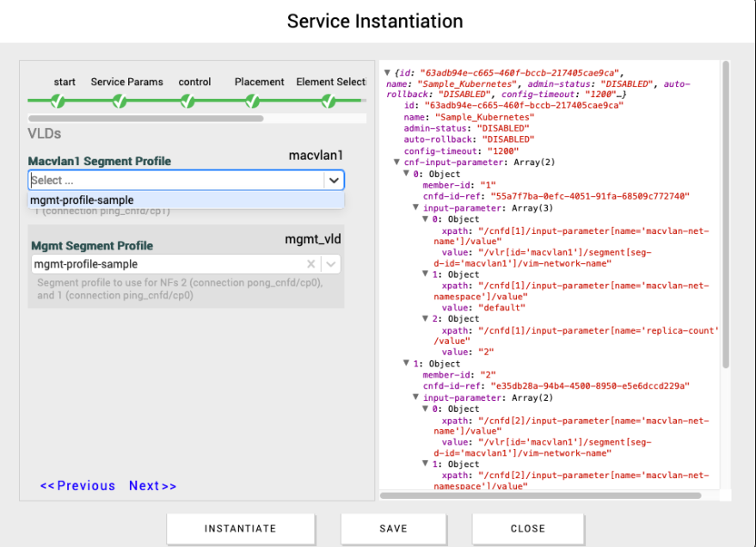This screenshot has height=547, width=756.
Task: Go to the Previous wizard step
Action: [x=77, y=486]
